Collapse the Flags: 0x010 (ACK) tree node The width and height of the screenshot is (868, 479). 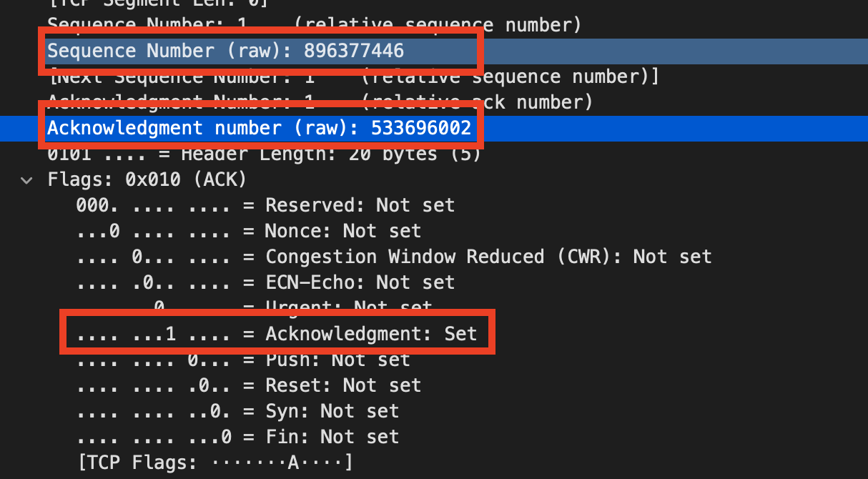click(x=26, y=180)
